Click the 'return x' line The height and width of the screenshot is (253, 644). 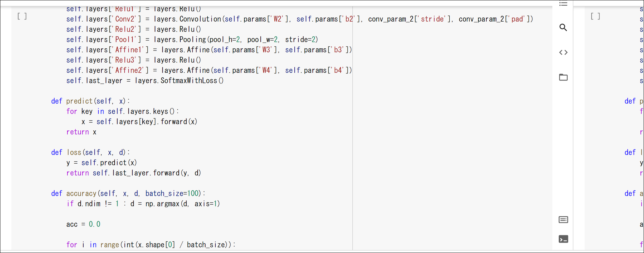pyautogui.click(x=81, y=132)
